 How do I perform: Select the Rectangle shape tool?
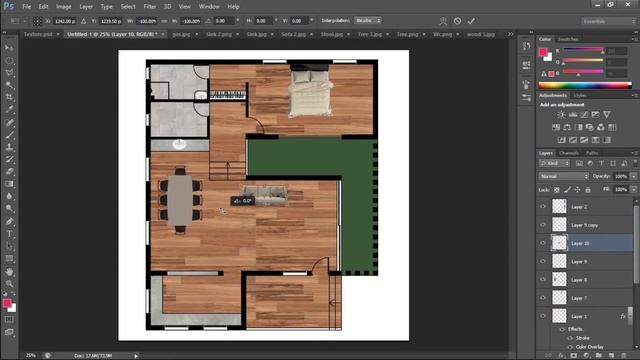coord(9,258)
